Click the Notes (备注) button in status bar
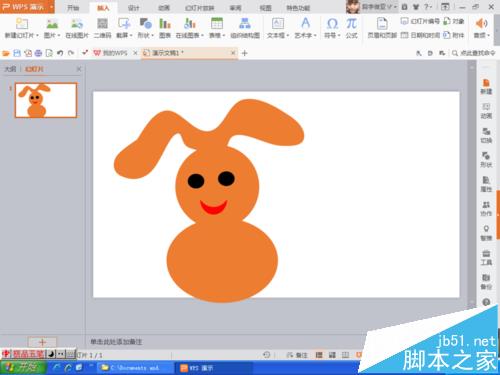500x375 pixels. [x=298, y=355]
